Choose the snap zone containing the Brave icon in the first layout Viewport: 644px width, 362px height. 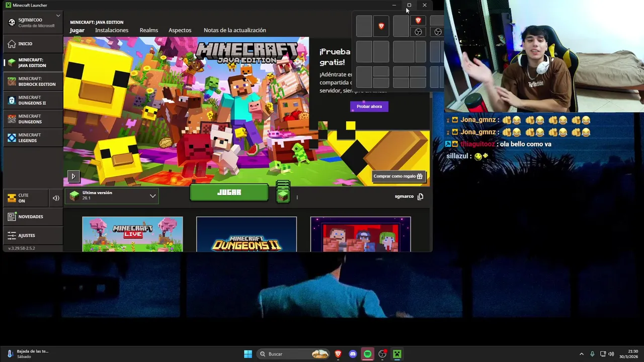tap(381, 26)
